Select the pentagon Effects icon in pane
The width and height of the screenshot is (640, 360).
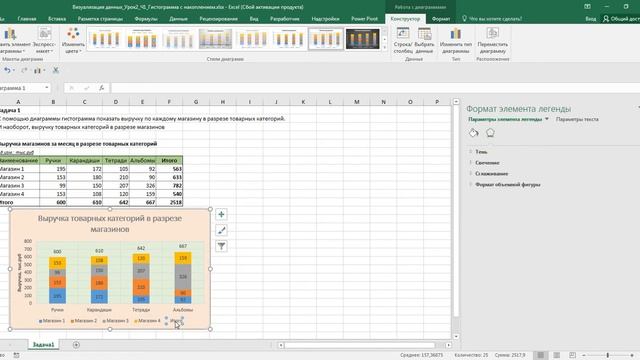(x=490, y=133)
